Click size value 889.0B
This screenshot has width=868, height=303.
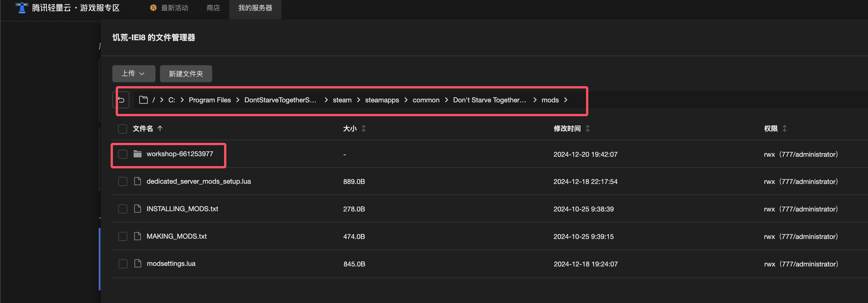(x=354, y=181)
